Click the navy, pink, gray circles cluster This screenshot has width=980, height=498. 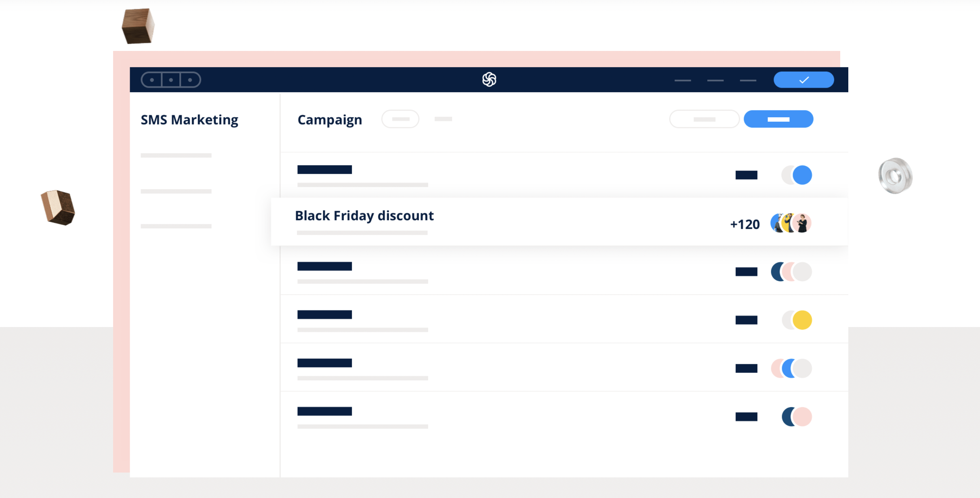pyautogui.click(x=791, y=272)
